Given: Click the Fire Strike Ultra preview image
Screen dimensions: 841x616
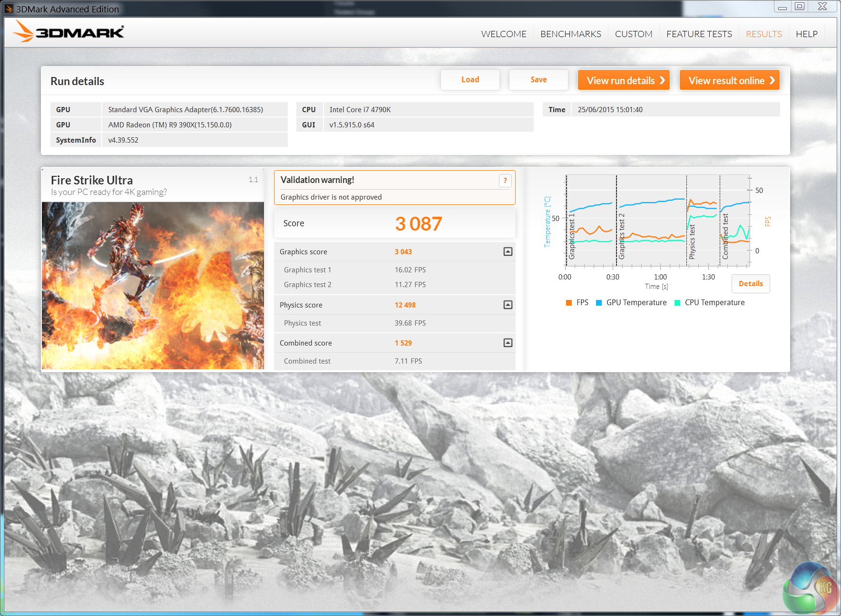Looking at the screenshot, I should (x=153, y=285).
